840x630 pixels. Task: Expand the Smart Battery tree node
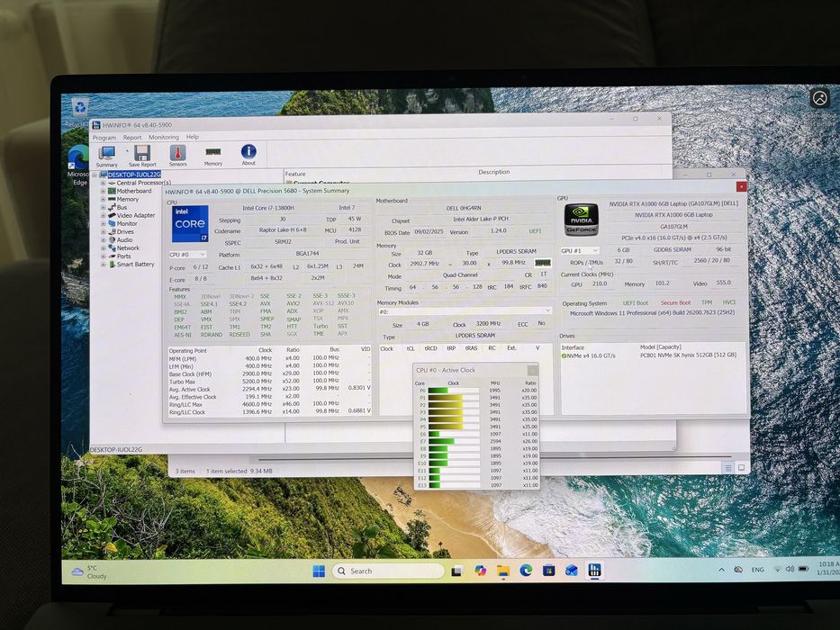tap(103, 264)
